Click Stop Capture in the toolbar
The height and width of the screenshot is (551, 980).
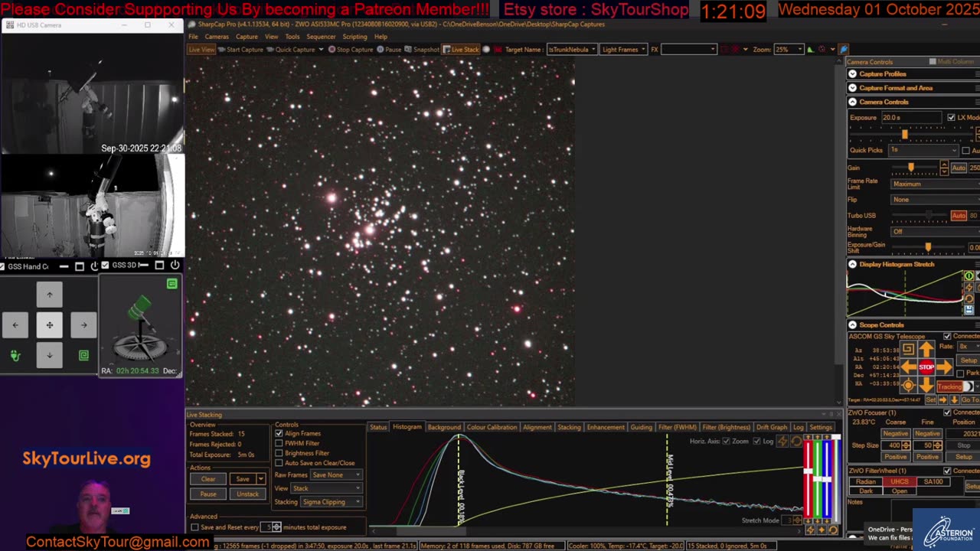coord(351,49)
